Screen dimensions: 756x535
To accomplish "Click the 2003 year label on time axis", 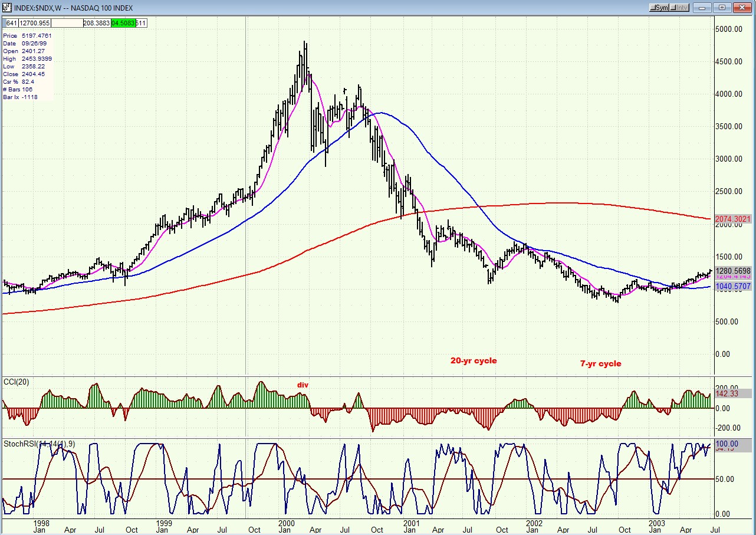I will click(657, 523).
